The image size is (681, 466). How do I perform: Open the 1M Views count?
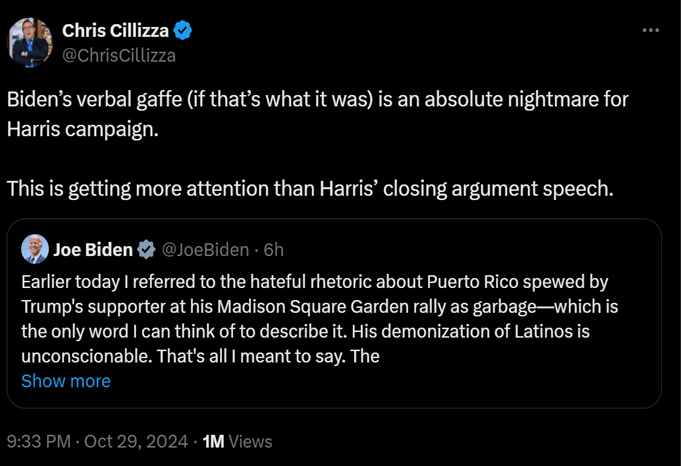[237, 441]
